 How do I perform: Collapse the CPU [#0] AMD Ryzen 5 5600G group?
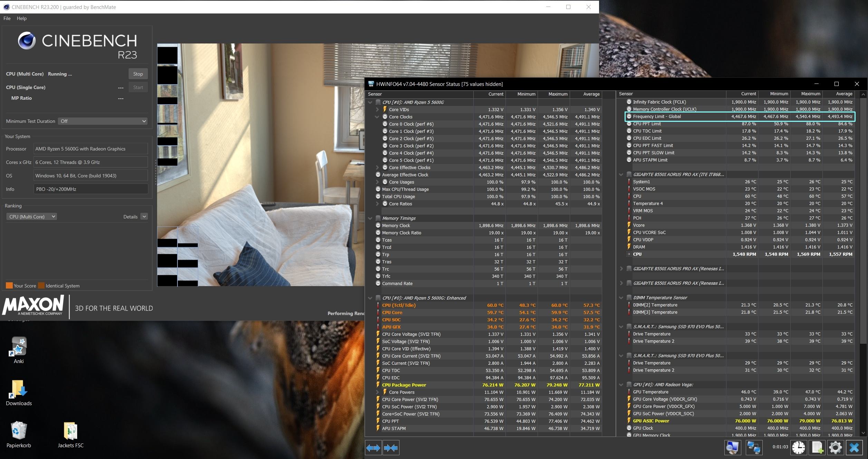point(370,102)
